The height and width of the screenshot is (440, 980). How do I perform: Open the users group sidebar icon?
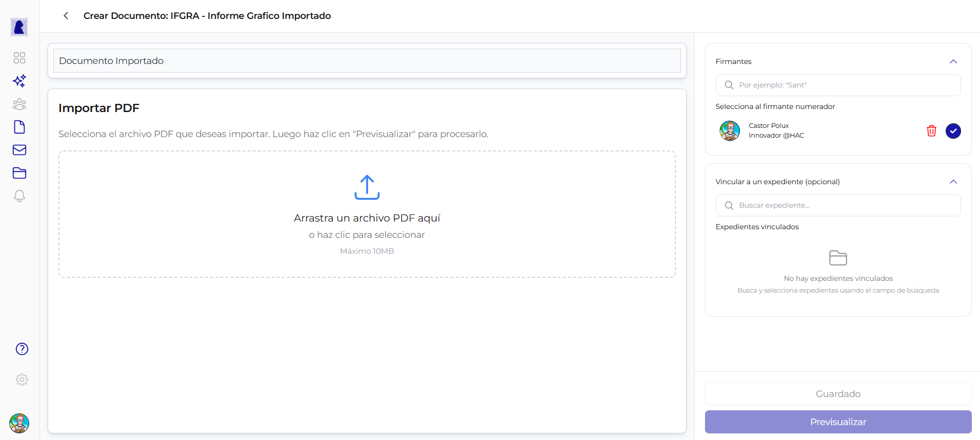pos(19,104)
